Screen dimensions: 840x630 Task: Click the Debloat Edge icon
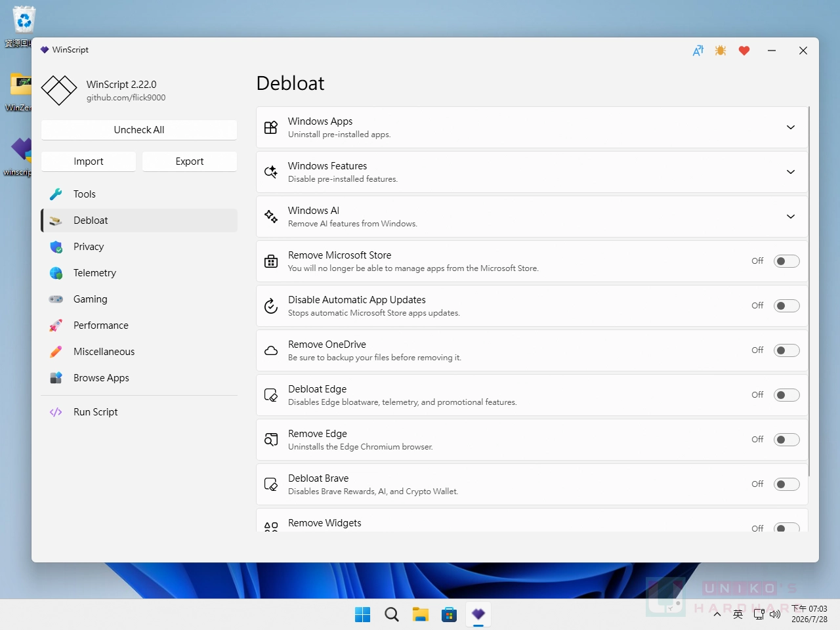(x=271, y=395)
